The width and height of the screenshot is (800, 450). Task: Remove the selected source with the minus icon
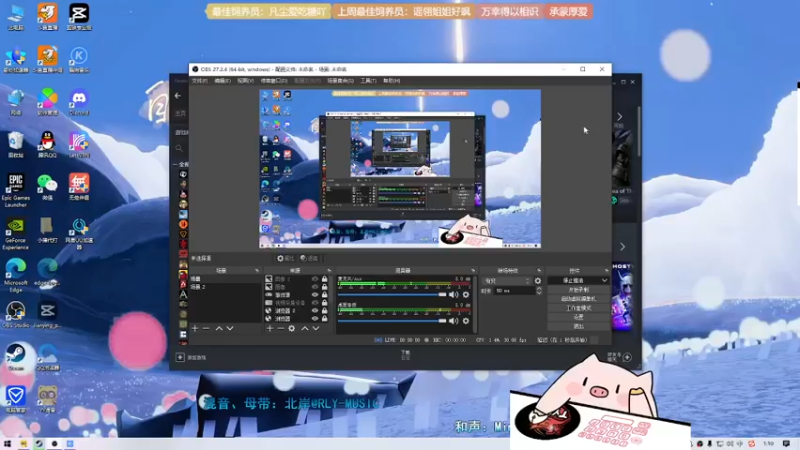tap(281, 329)
